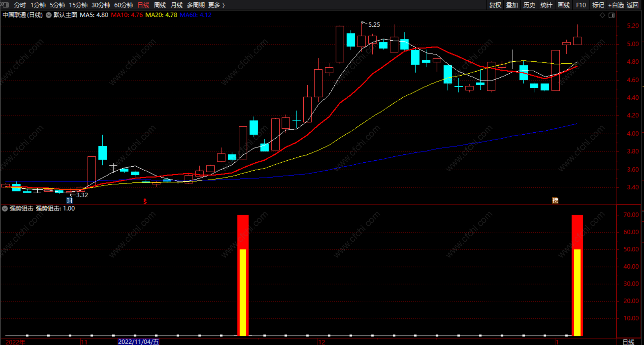Click the red $ marker below chart
Viewport: 644px width, 345px height.
pyautogui.click(x=145, y=201)
